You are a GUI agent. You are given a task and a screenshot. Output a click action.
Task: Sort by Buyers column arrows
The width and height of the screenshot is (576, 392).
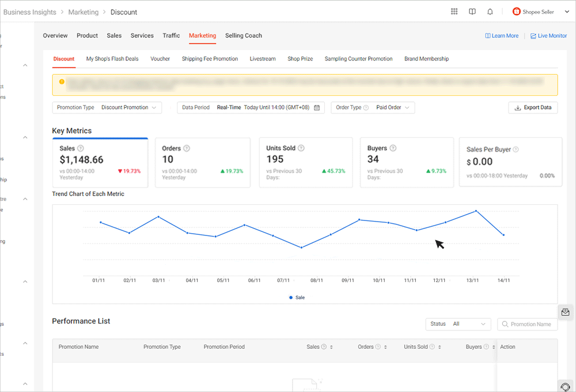494,347
